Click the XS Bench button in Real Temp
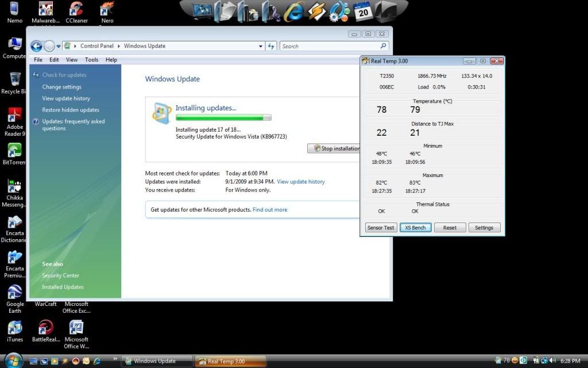This screenshot has height=368, width=588. click(x=415, y=228)
